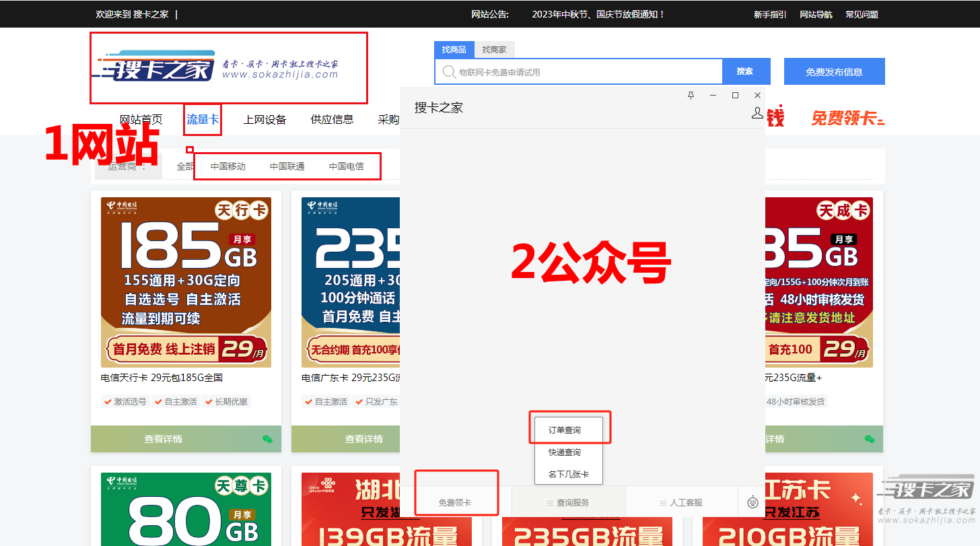Open the 235GB 电信广东卡 card image
This screenshot has height=546, width=980.
coord(351,282)
